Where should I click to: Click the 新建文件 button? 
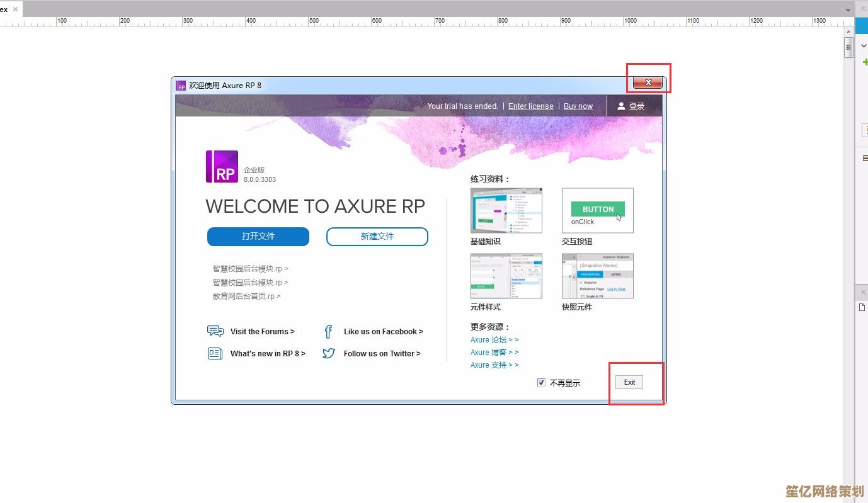coord(377,237)
